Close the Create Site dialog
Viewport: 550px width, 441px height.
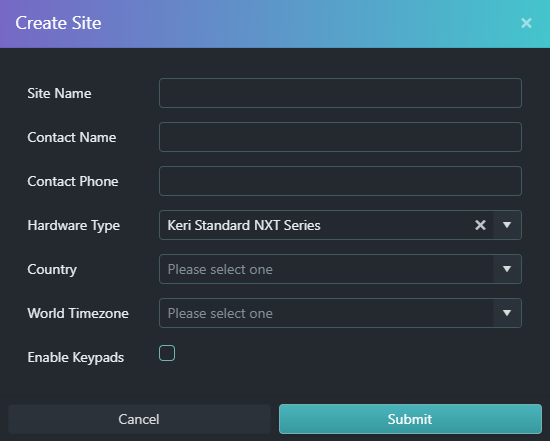pyautogui.click(x=526, y=23)
